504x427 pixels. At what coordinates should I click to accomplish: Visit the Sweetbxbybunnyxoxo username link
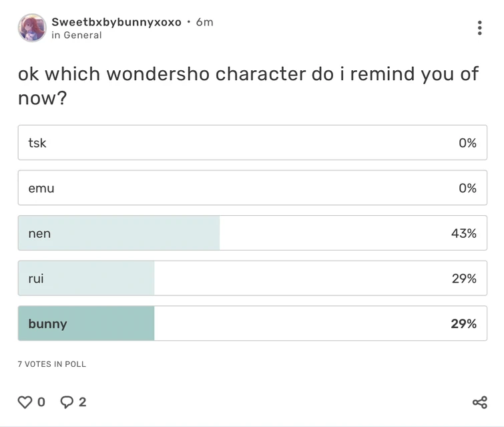pos(116,22)
